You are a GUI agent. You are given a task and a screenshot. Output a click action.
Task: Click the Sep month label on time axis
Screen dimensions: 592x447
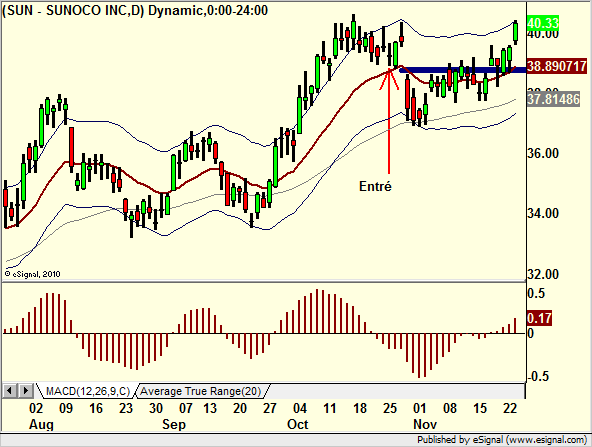coord(174,424)
